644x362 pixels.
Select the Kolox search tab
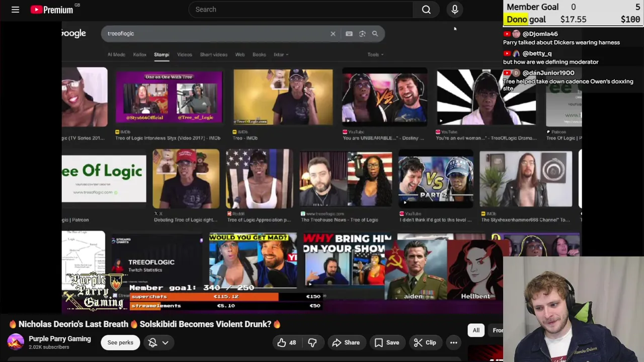[x=139, y=54]
